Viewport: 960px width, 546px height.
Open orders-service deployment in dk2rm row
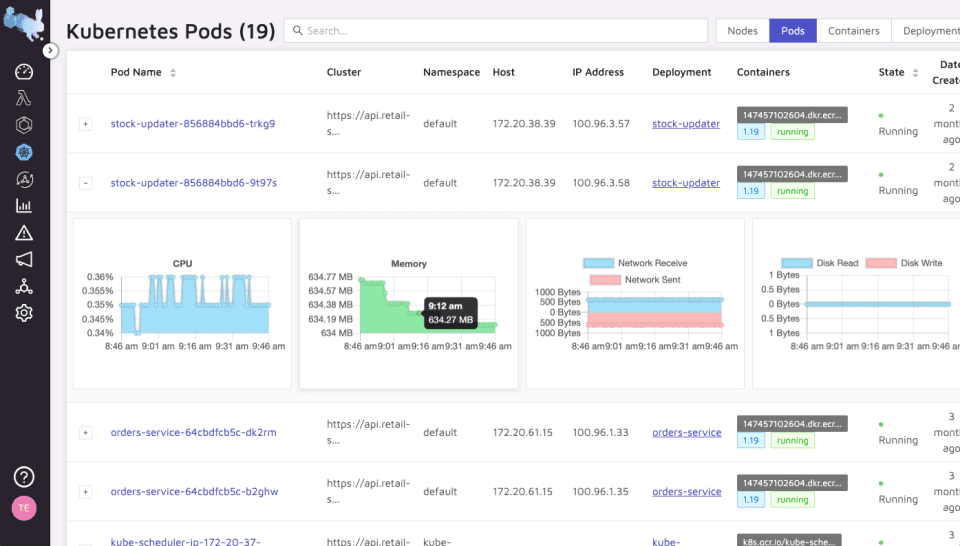click(686, 432)
